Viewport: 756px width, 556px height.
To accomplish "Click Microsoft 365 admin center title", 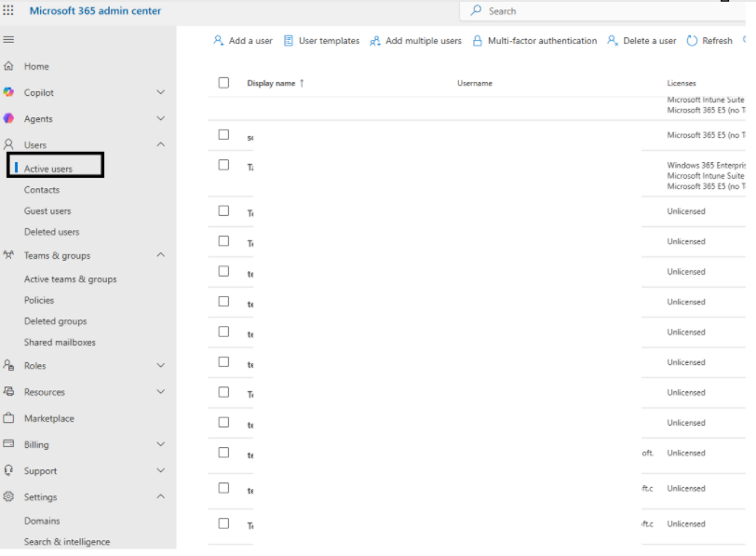I will coord(96,10).
